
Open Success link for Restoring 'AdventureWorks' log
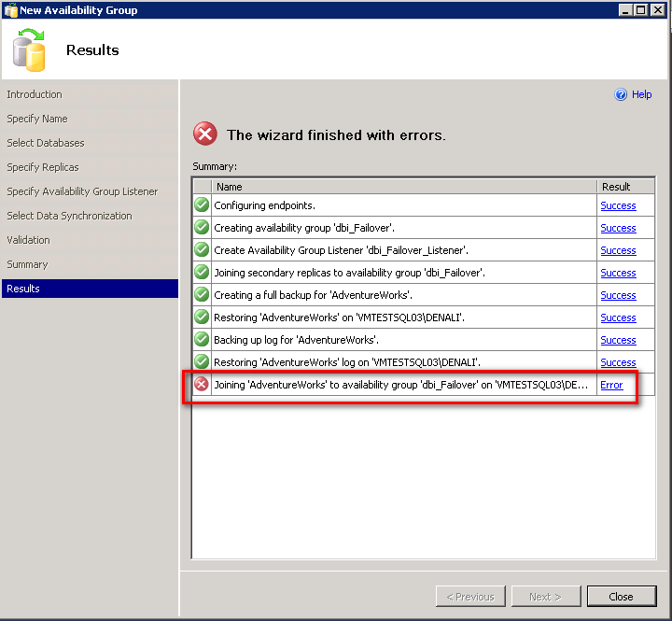coord(618,362)
